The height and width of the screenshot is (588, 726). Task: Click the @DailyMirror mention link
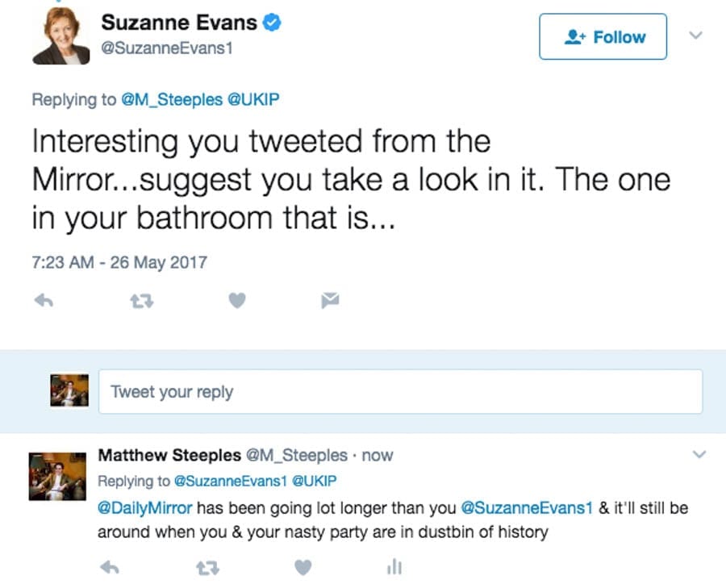[x=145, y=508]
